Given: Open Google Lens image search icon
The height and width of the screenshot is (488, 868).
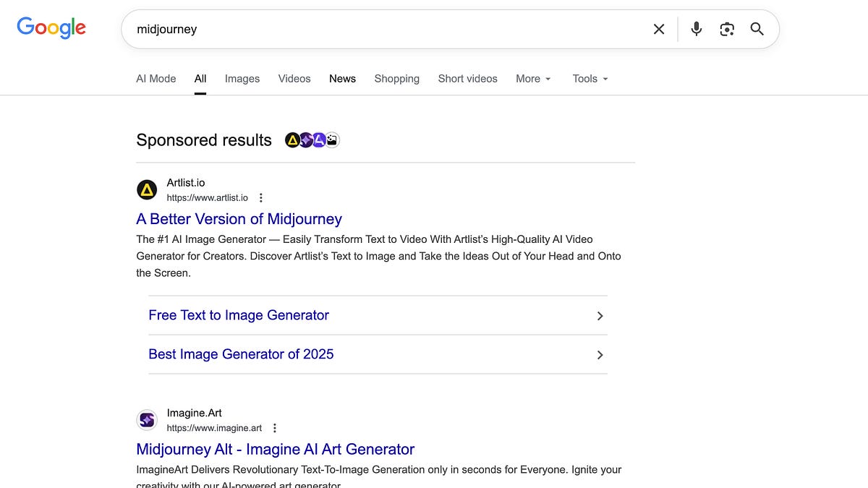Looking at the screenshot, I should point(727,29).
